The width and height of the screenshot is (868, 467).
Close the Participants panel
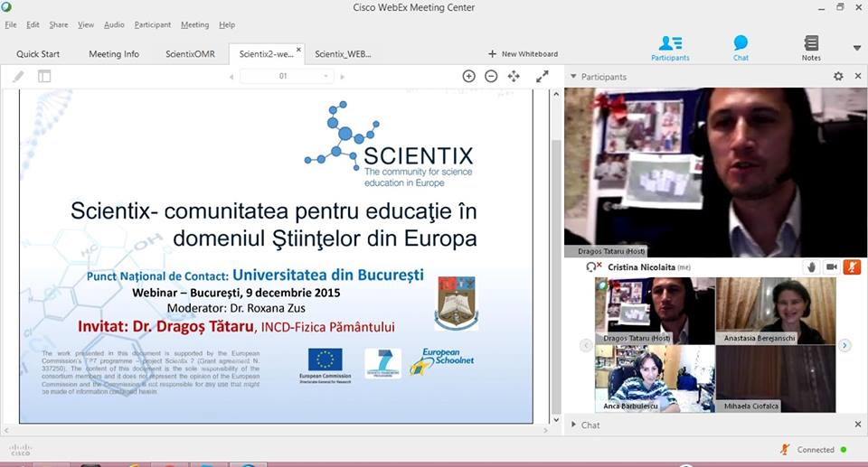(x=858, y=77)
